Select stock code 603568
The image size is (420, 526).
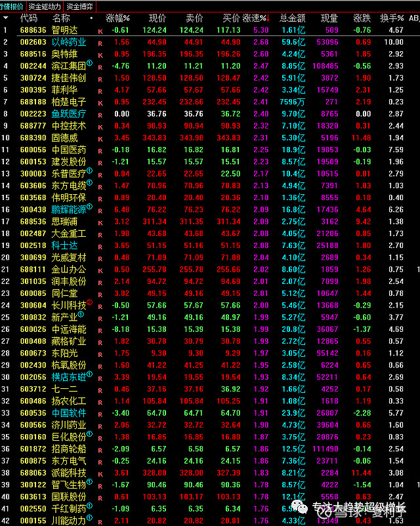tap(33, 197)
